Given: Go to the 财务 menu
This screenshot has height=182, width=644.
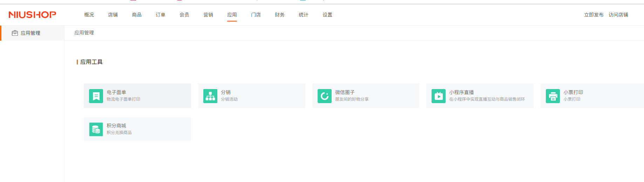Looking at the screenshot, I should [x=280, y=15].
